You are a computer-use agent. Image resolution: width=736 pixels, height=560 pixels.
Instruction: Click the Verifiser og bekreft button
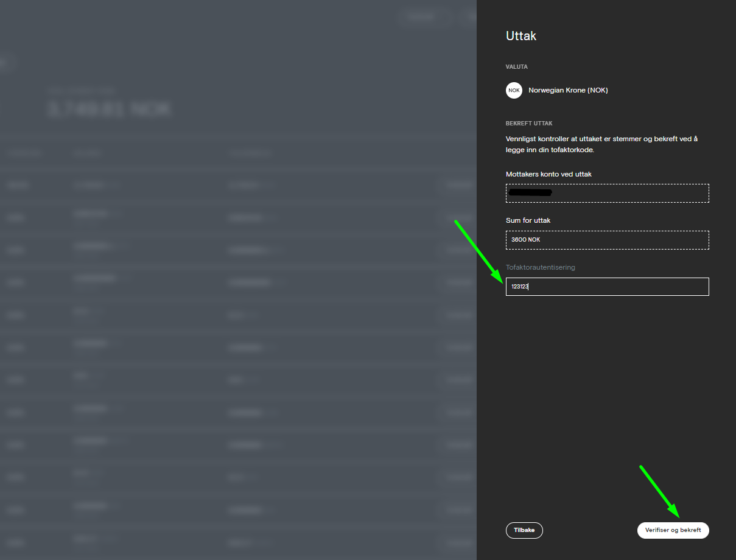tap(673, 530)
